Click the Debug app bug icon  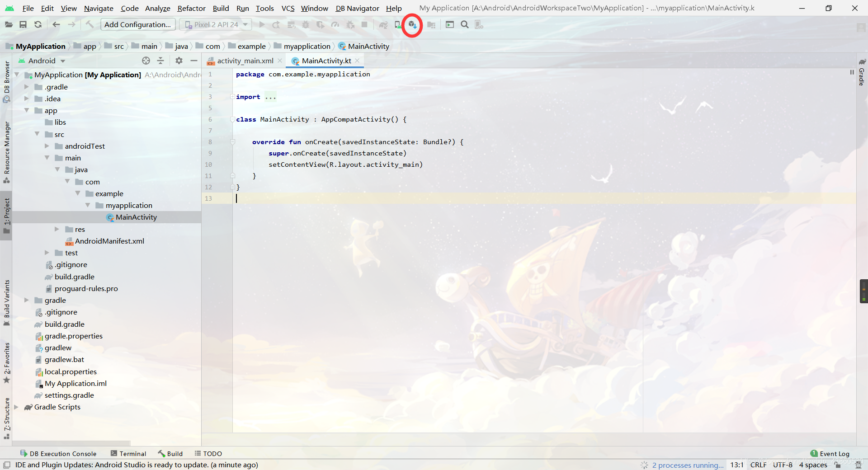(x=306, y=24)
